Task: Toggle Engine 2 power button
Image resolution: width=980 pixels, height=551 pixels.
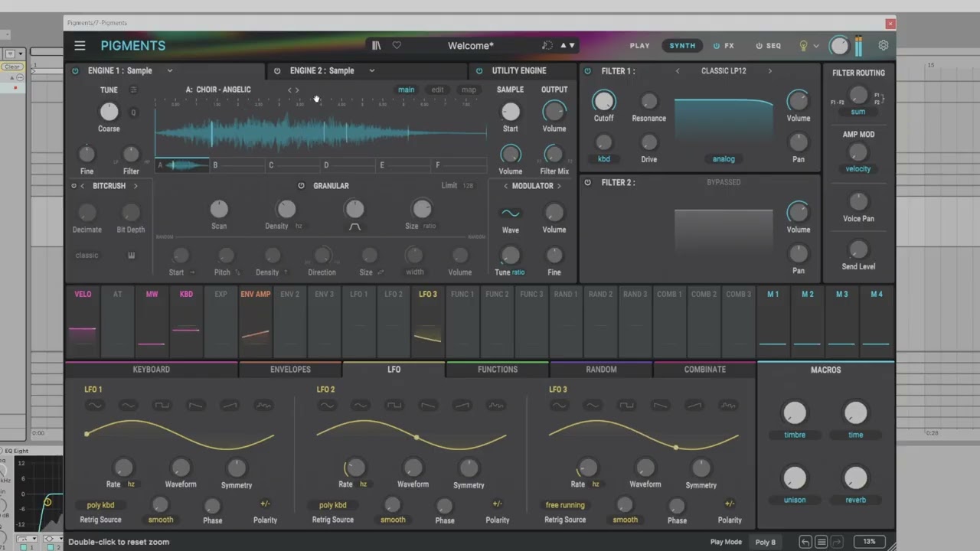Action: [277, 71]
